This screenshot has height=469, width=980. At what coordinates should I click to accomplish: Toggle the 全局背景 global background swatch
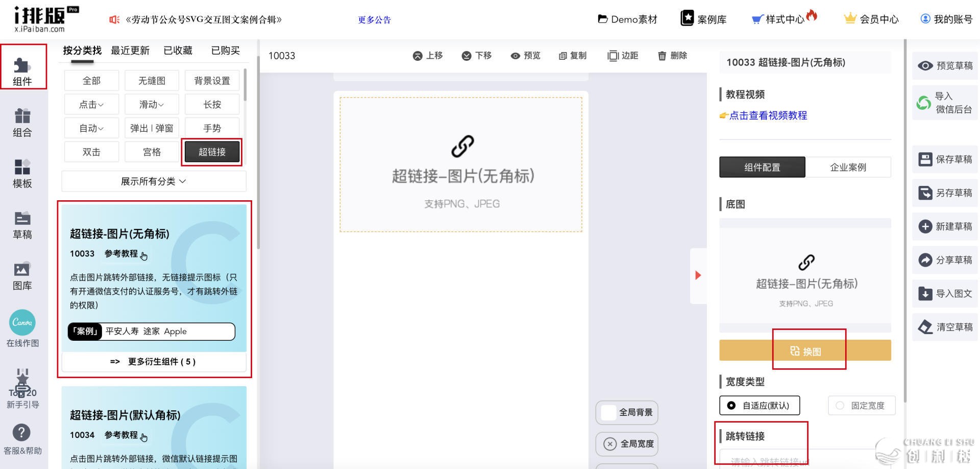point(608,413)
